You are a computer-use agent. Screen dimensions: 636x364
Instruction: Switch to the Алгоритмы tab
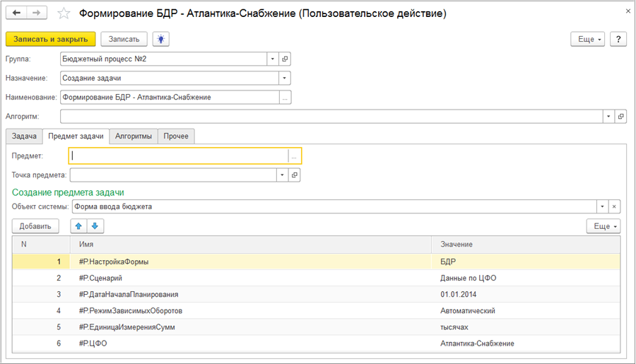[134, 136]
